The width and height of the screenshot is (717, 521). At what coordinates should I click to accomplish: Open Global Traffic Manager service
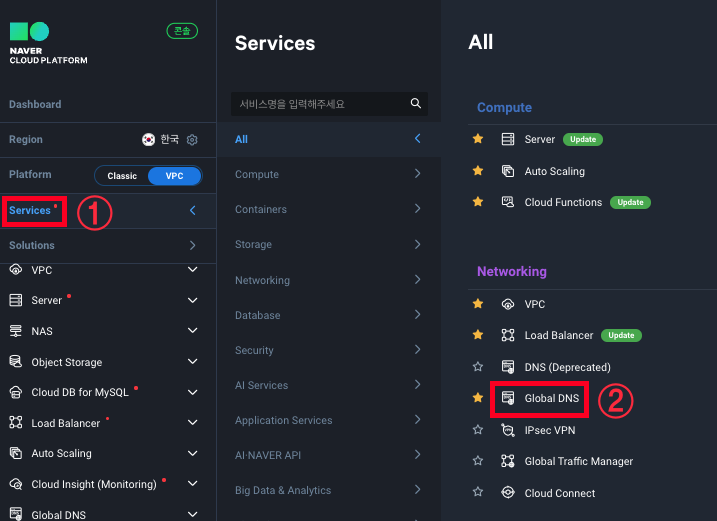pyautogui.click(x=578, y=461)
